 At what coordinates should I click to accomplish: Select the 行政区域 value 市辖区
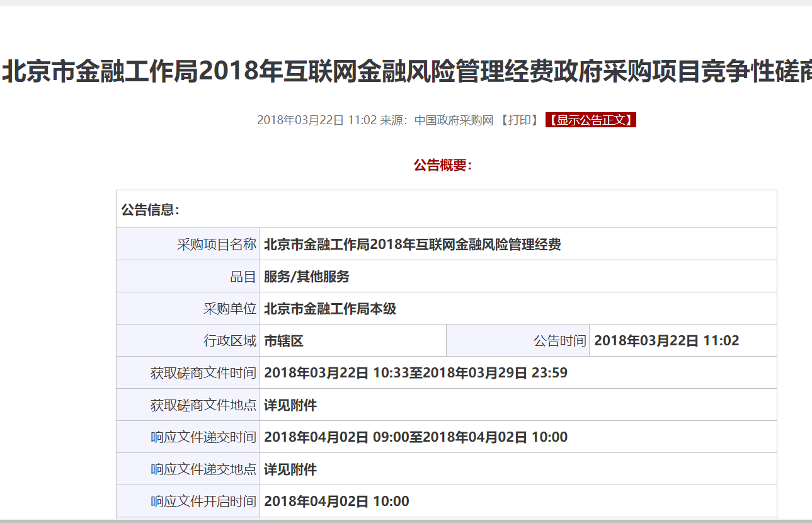[284, 340]
